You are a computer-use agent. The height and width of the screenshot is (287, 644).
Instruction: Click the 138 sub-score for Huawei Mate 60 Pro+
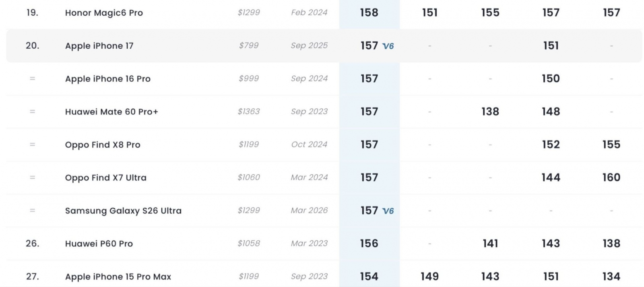(x=490, y=111)
